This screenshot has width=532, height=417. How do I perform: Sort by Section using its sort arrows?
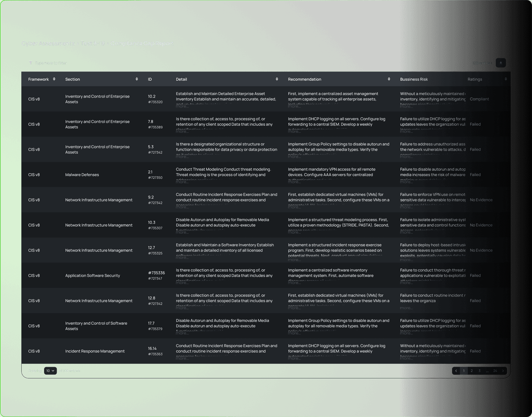(x=137, y=79)
